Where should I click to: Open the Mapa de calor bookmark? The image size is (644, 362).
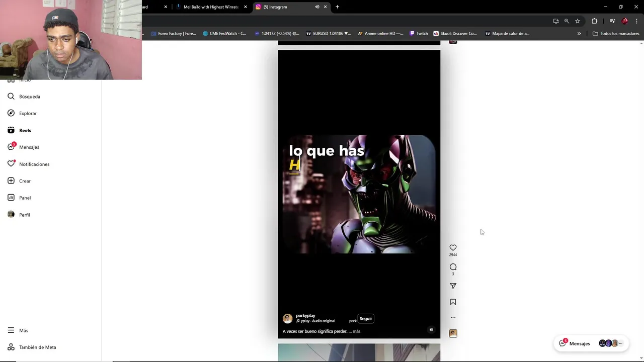(x=507, y=34)
